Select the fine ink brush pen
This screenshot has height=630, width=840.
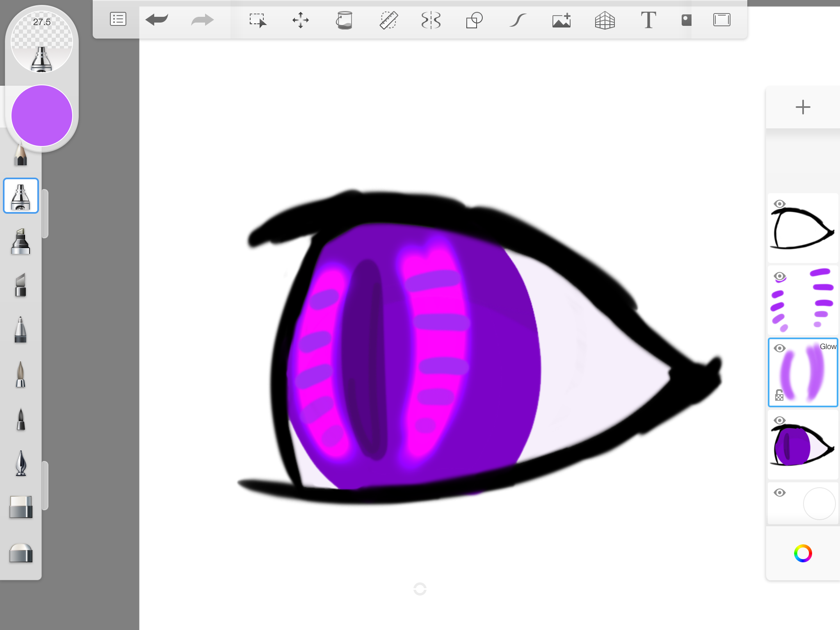(21, 419)
